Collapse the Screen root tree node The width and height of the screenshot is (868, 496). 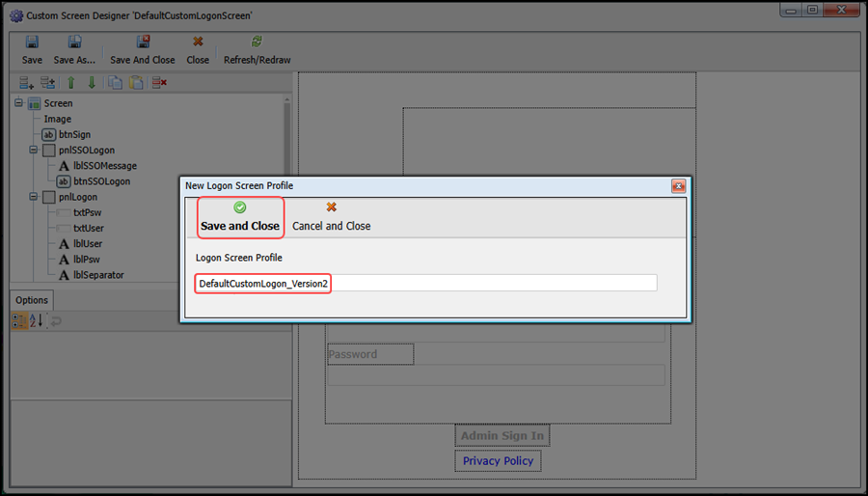pyautogui.click(x=19, y=103)
